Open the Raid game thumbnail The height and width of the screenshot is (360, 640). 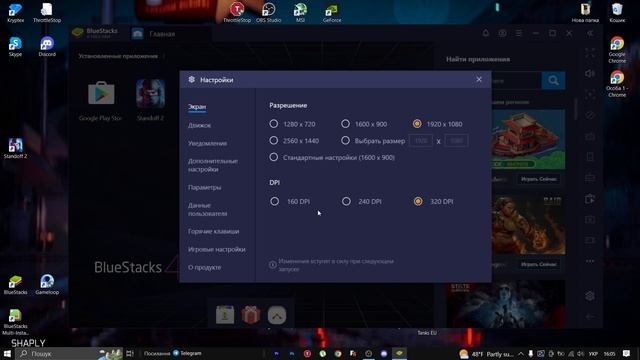coord(528,224)
